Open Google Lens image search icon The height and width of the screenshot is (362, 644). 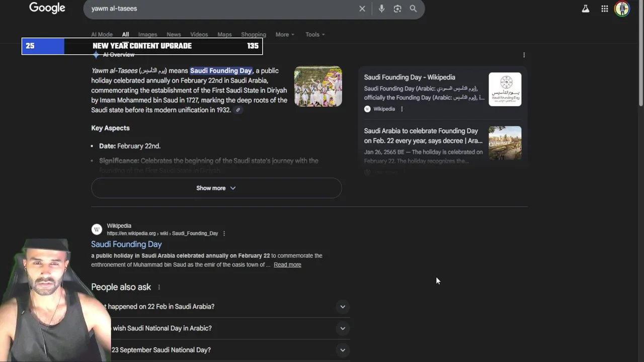[x=397, y=9]
